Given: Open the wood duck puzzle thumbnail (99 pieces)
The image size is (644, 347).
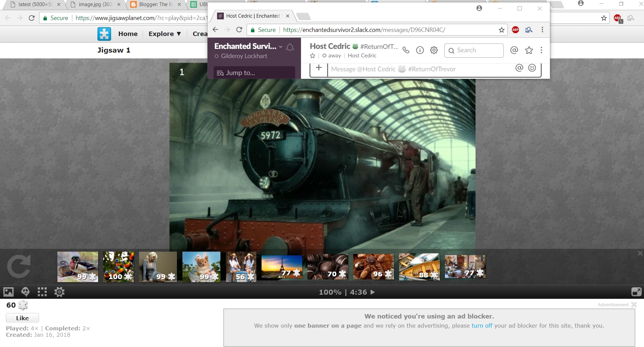Looking at the screenshot, I should tap(78, 267).
